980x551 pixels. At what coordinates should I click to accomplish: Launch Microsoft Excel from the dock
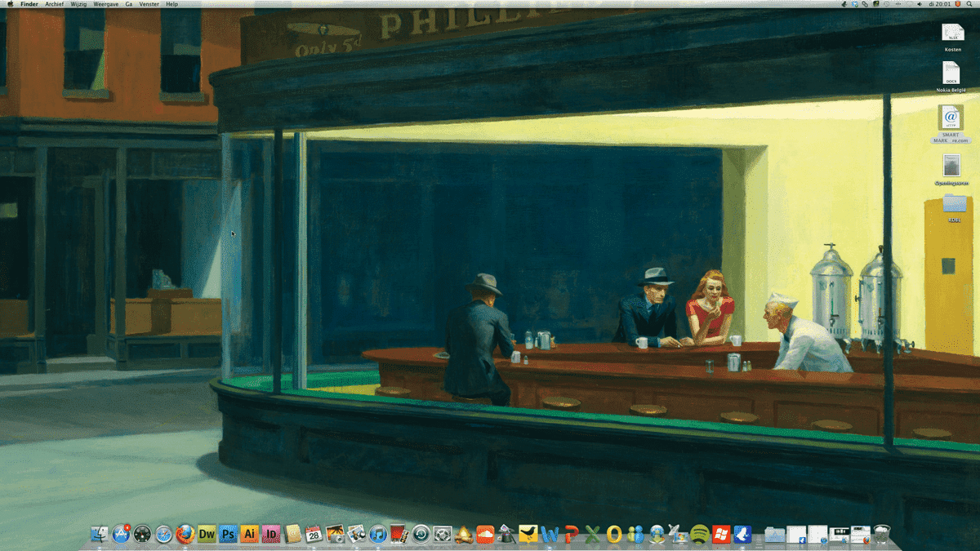[x=592, y=535]
